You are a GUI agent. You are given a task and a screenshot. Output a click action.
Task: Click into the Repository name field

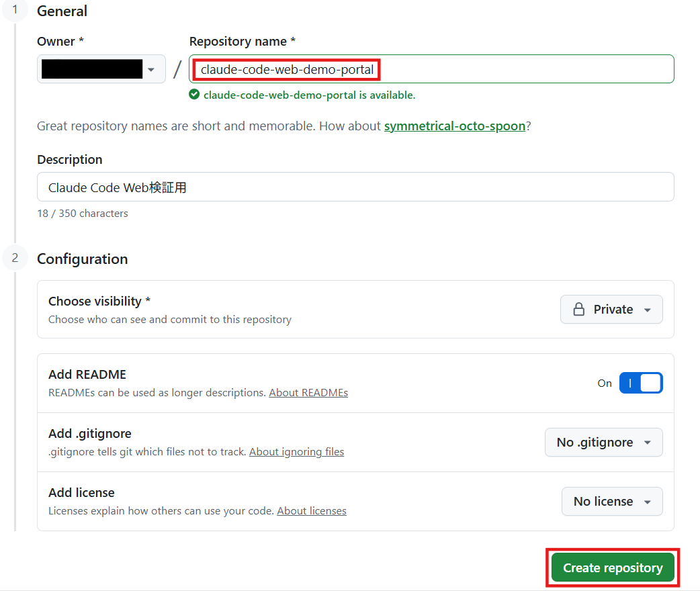pyautogui.click(x=431, y=69)
